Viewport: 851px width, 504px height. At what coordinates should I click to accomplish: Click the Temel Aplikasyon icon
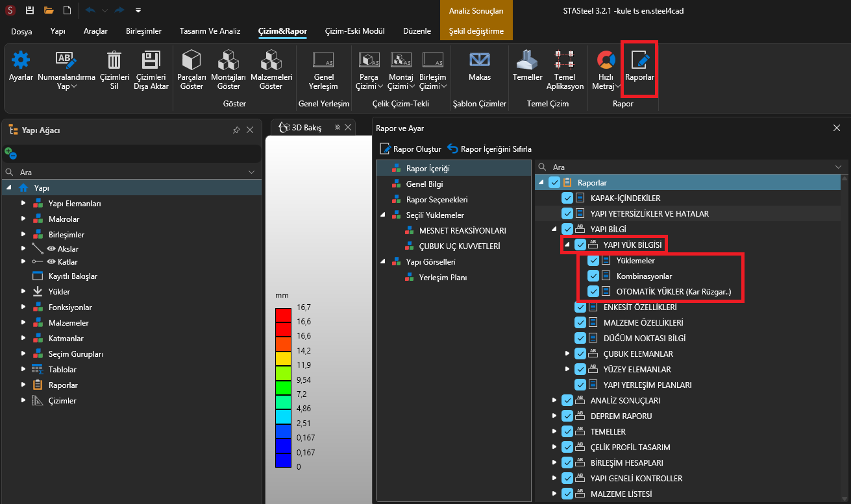[x=564, y=61]
